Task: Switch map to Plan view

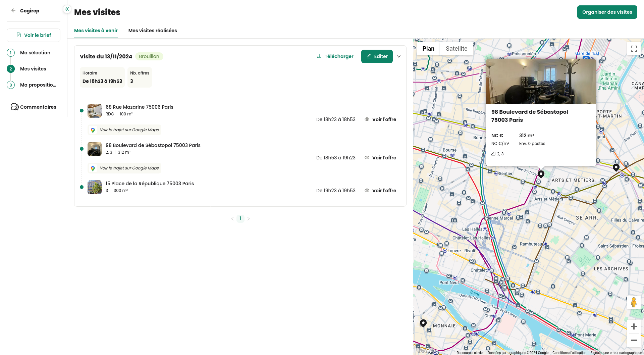Action: [x=428, y=49]
